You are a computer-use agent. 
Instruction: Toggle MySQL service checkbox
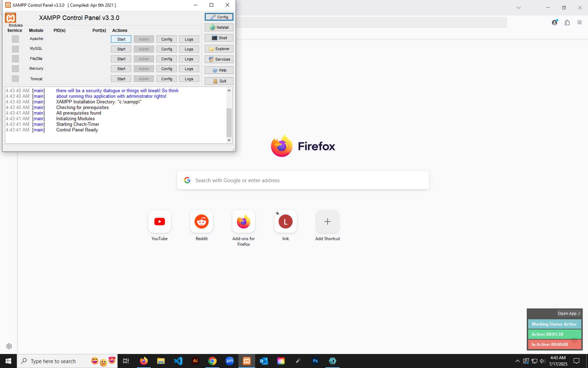(15, 49)
